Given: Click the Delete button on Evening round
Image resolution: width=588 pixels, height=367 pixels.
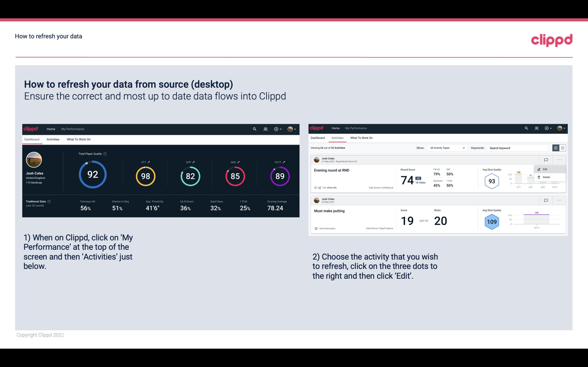Looking at the screenshot, I should (546, 177).
